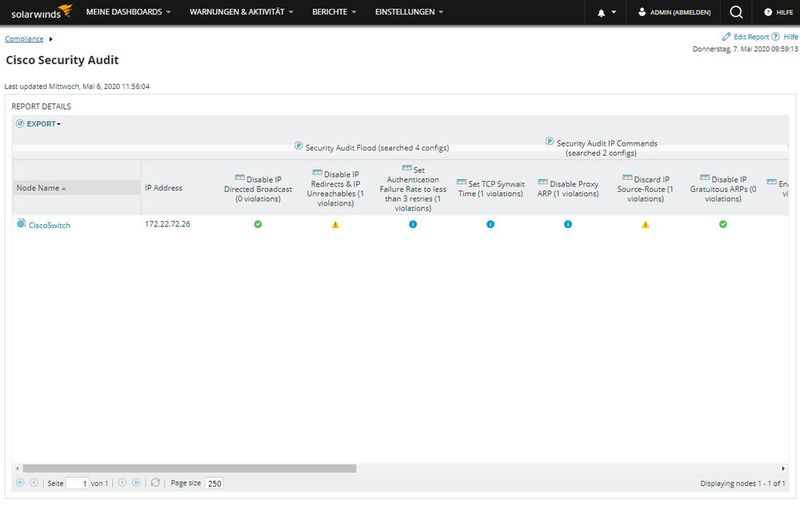Screen dimensions: 800x505
Task: Click the Set Authentication Failure Rate rule icon
Action: point(407,168)
